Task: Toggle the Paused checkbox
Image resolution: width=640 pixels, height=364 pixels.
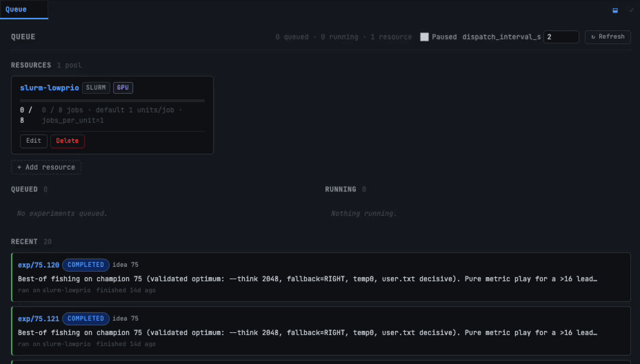Action: [x=424, y=37]
